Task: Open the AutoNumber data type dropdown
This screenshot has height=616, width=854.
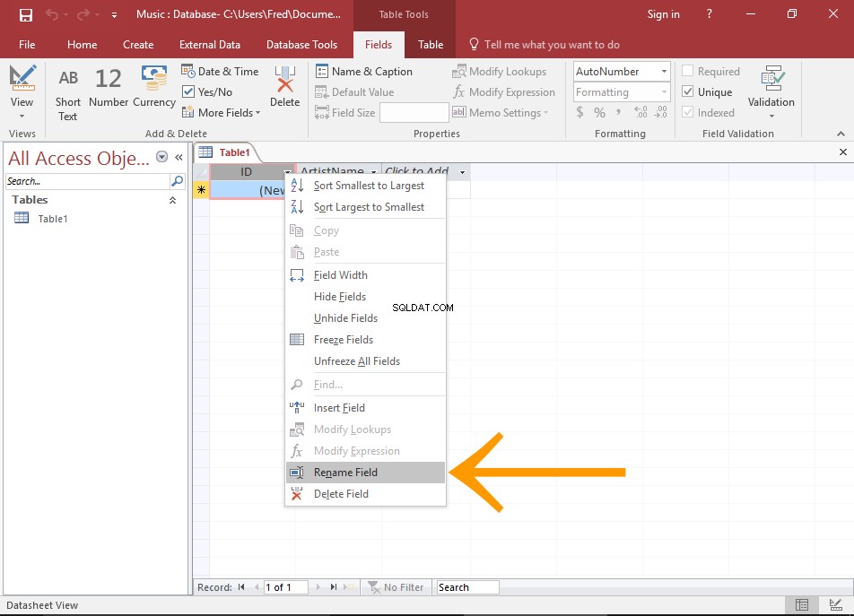Action: (x=664, y=72)
